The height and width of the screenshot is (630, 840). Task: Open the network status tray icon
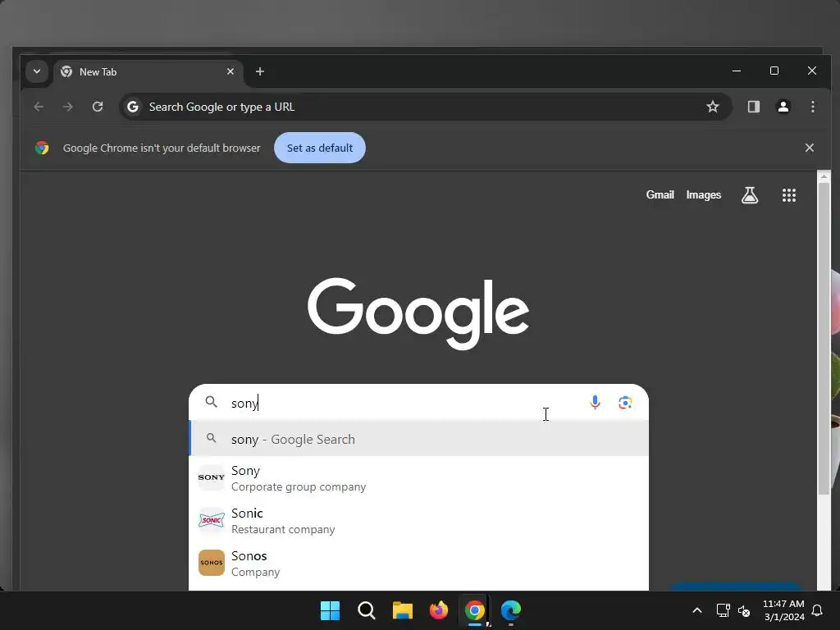click(724, 610)
